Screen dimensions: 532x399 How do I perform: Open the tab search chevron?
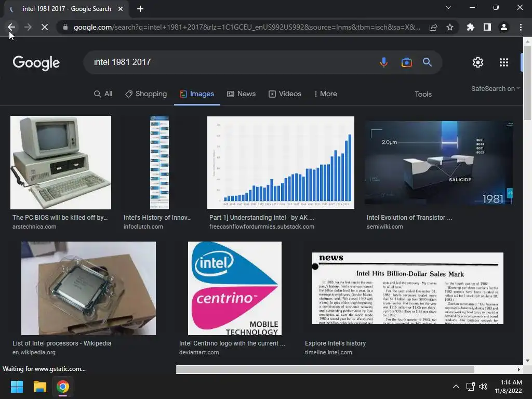[448, 7]
